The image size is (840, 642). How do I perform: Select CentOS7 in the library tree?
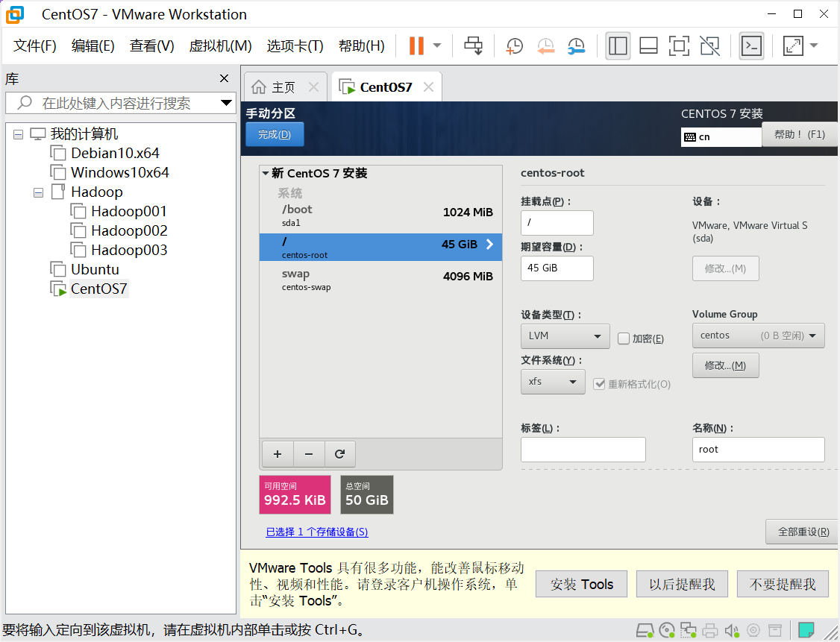98,289
